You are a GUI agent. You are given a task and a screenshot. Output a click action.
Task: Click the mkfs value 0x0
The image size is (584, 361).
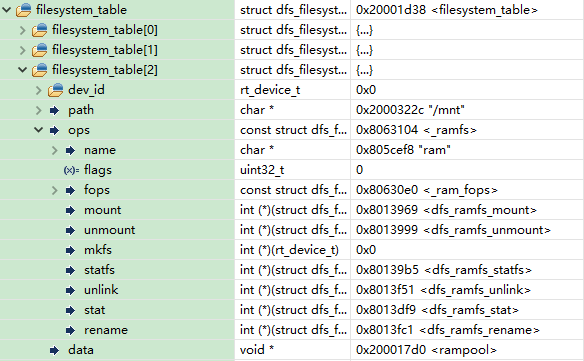click(366, 250)
